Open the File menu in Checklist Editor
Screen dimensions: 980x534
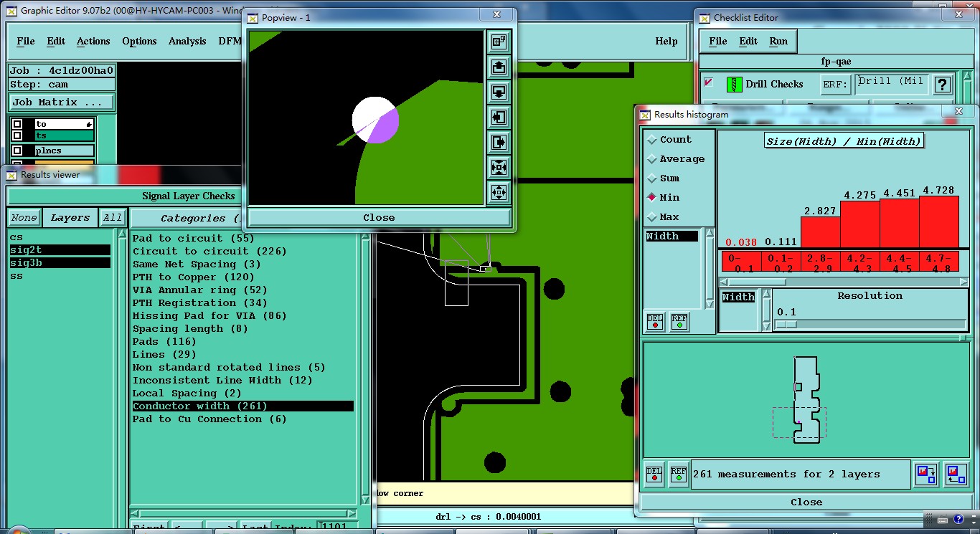tap(718, 41)
